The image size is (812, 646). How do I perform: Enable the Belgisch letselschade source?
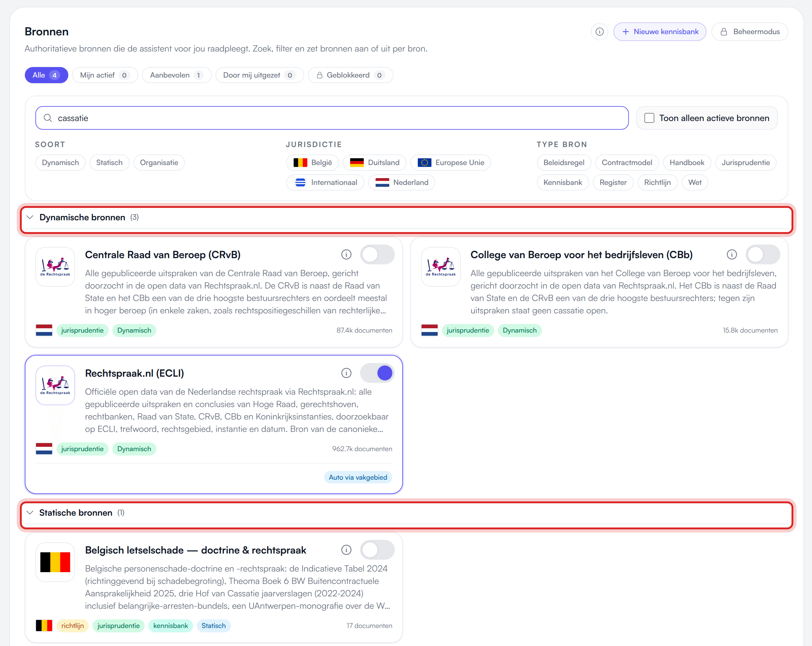click(x=377, y=550)
